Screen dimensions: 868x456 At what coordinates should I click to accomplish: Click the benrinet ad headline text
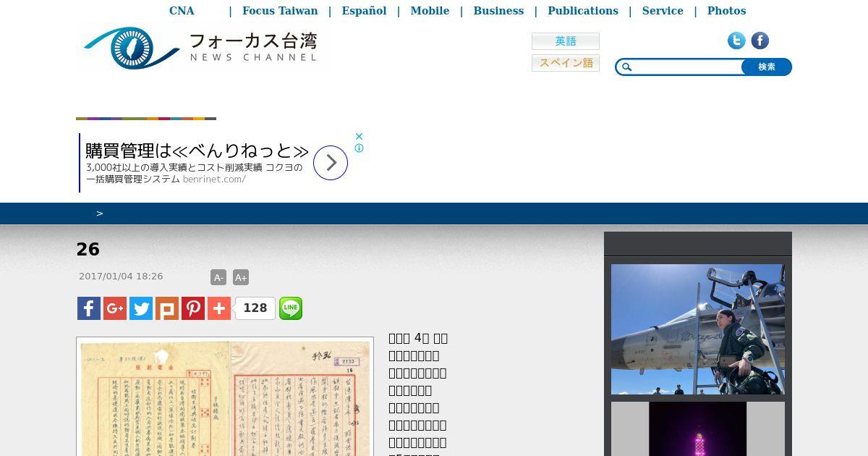[x=197, y=151]
